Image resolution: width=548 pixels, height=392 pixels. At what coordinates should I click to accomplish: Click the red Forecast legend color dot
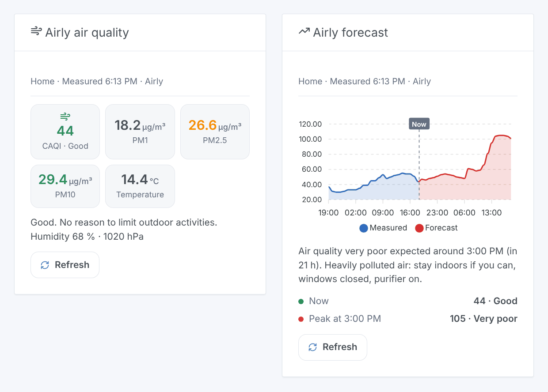(419, 228)
